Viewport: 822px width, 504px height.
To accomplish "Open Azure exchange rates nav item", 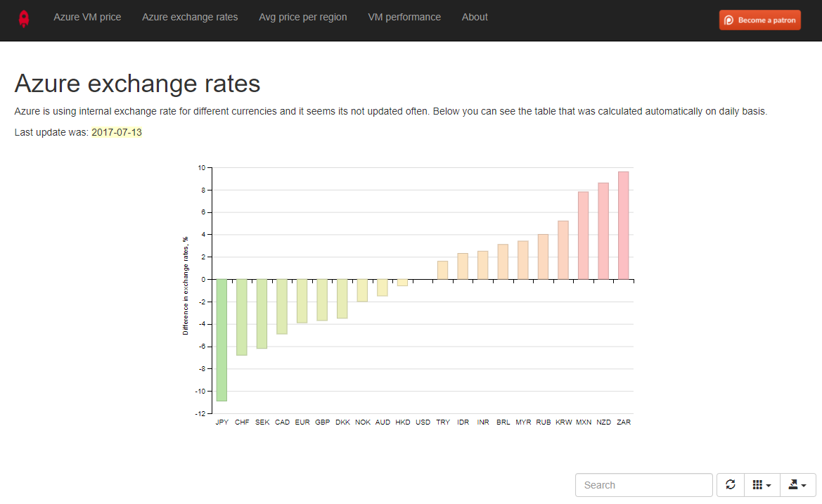I will (x=190, y=18).
